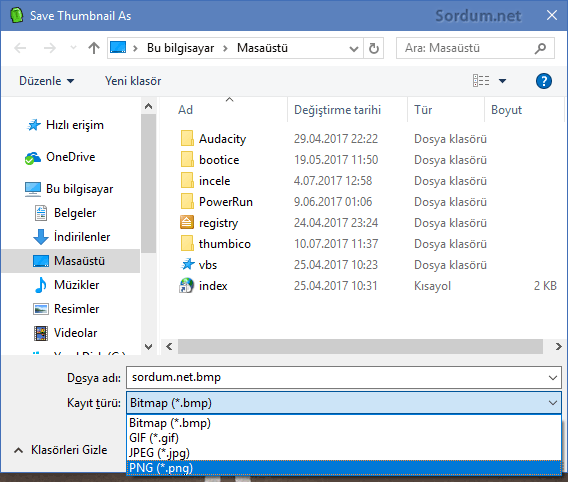Close the Save Thumbnail As dialog
The height and width of the screenshot is (482, 568).
coord(551,15)
